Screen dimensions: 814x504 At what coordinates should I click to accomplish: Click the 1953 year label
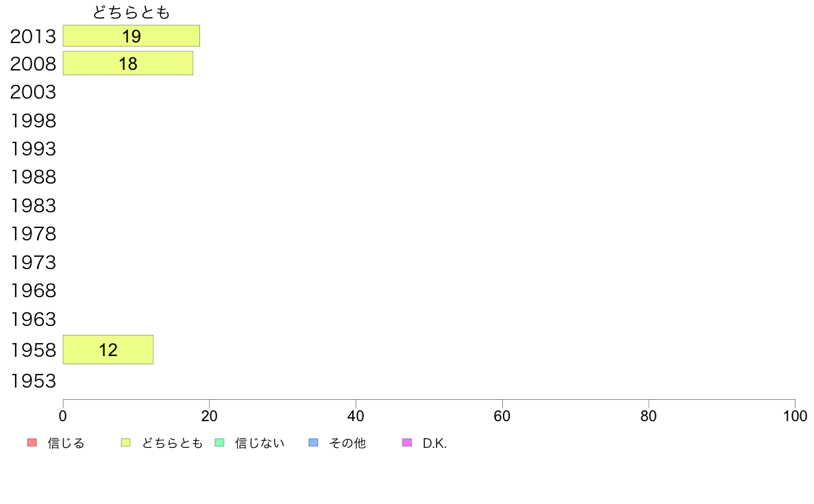33,381
